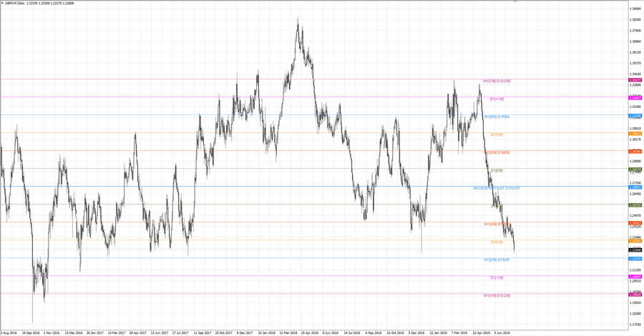Click the 1.22070 blue support price tag
Screen dimensions: 644x336
pyautogui.click(x=635, y=259)
